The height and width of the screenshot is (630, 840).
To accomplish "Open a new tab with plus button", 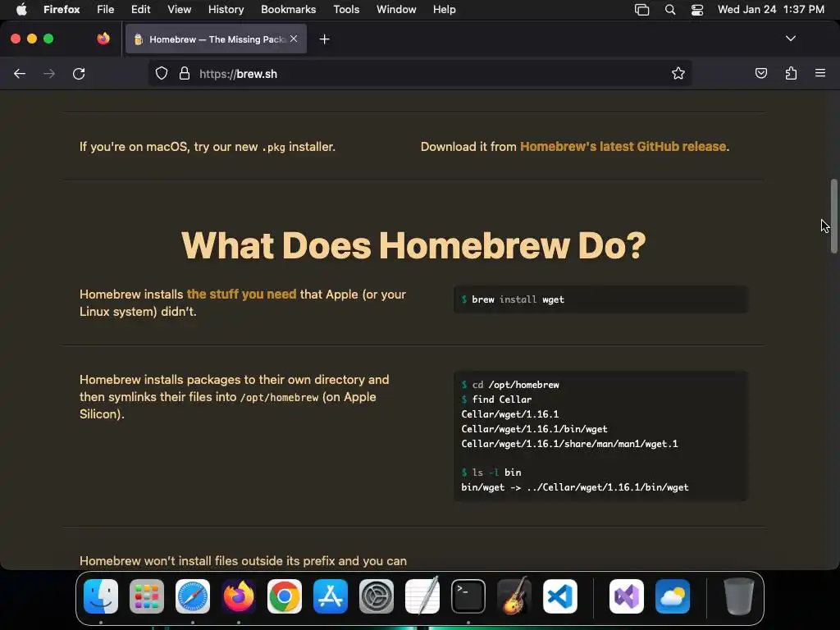I will pos(324,39).
